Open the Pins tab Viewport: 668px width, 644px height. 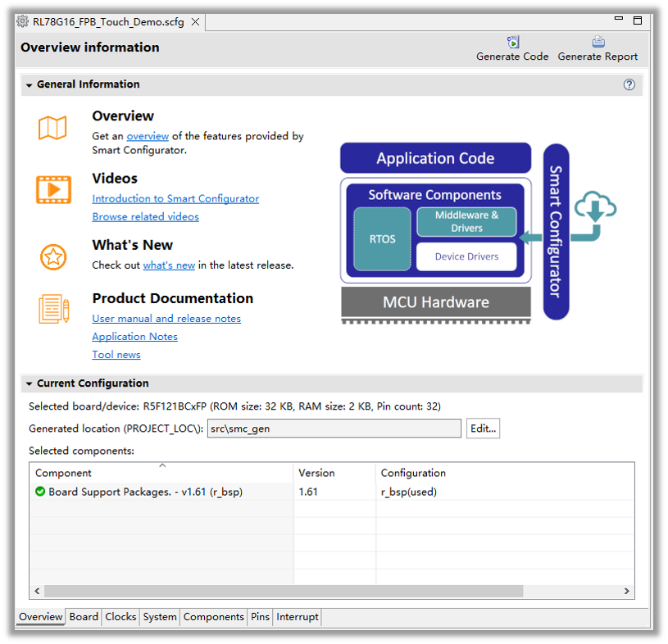click(260, 617)
